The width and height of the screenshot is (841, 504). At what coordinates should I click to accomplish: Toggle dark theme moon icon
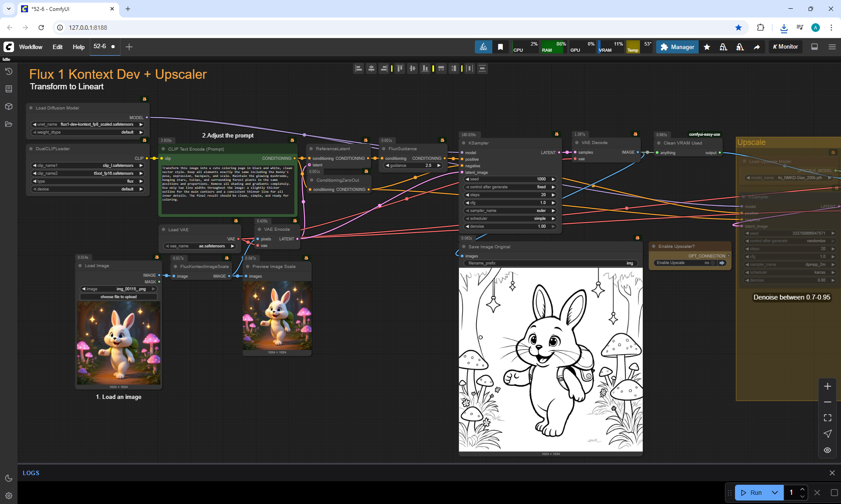(x=9, y=478)
